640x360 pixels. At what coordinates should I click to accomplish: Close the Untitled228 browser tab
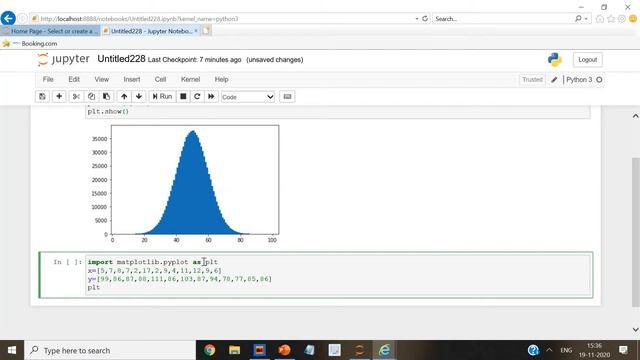pos(196,31)
